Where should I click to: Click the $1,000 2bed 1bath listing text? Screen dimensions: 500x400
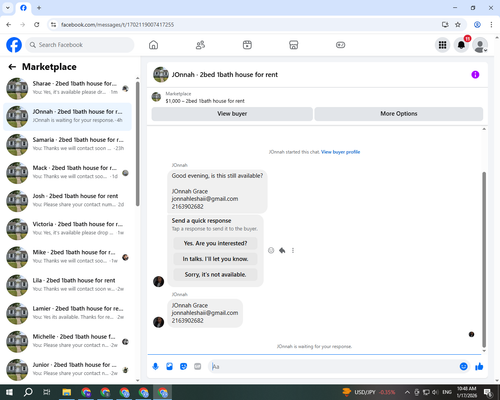click(205, 101)
